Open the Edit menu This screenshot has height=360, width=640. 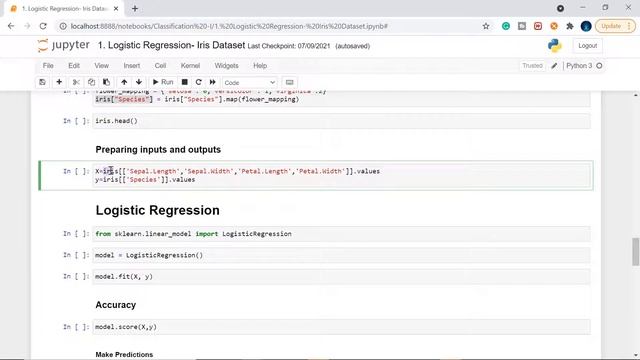(x=74, y=66)
